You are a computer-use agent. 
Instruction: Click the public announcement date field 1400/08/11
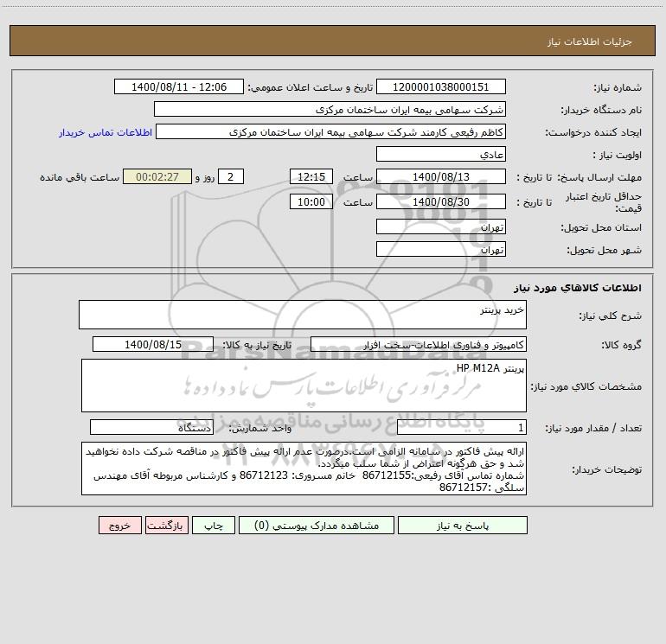pos(179,86)
